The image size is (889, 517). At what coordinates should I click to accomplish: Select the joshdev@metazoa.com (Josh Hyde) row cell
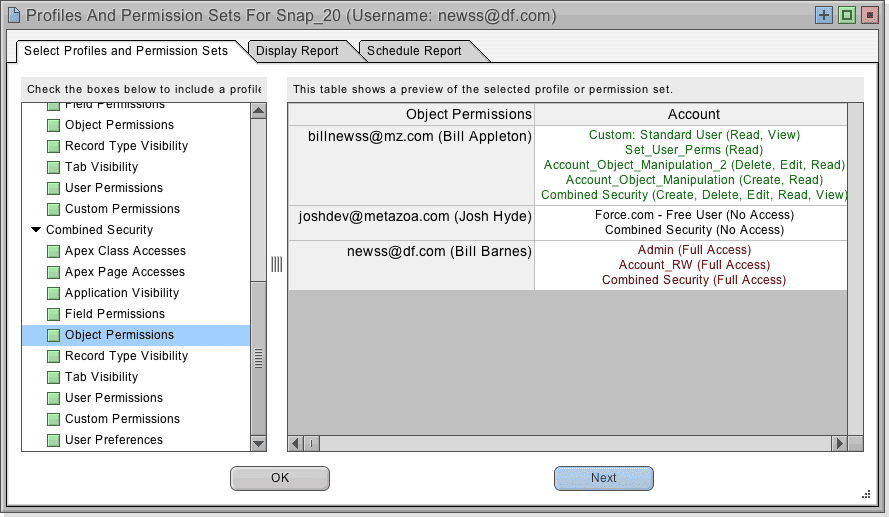(411, 223)
